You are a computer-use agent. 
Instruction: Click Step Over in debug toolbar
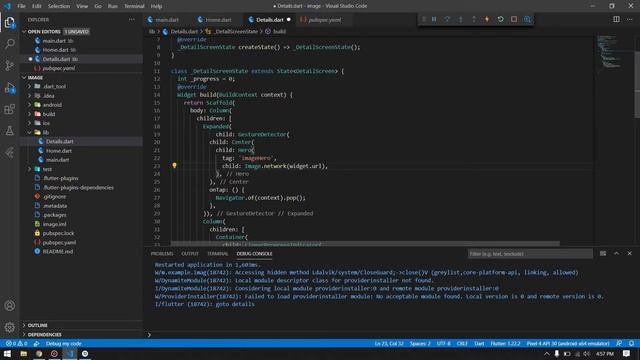[x=447, y=19]
